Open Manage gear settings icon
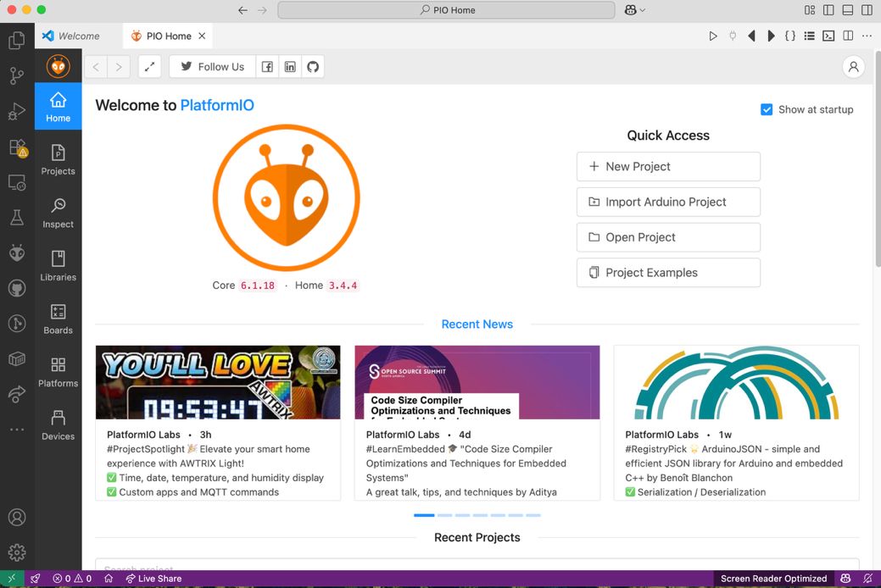 [17, 552]
